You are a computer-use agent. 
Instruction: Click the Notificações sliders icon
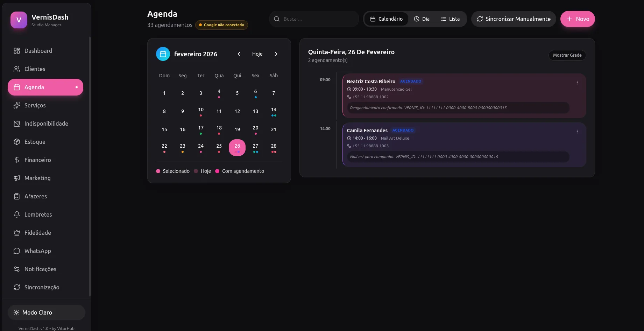(x=17, y=269)
